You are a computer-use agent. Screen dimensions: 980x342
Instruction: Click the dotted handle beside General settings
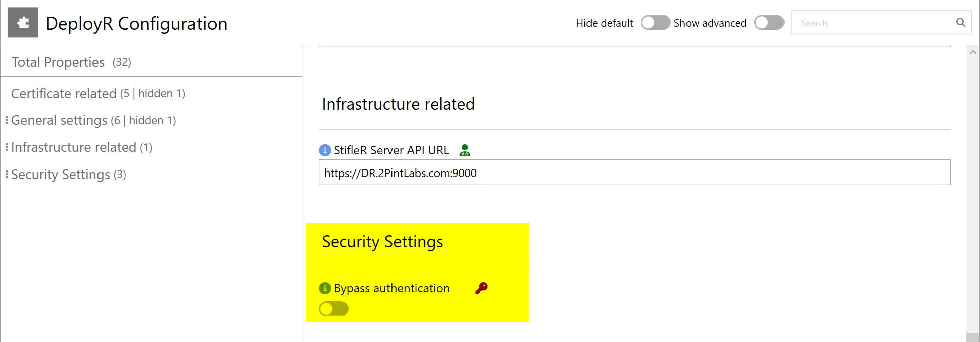7,120
